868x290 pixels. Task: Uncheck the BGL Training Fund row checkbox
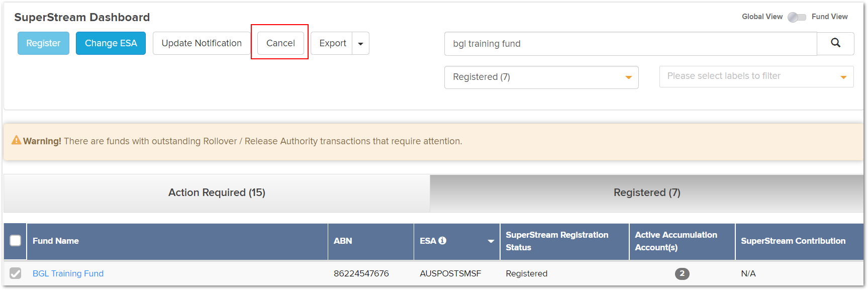[x=15, y=273]
